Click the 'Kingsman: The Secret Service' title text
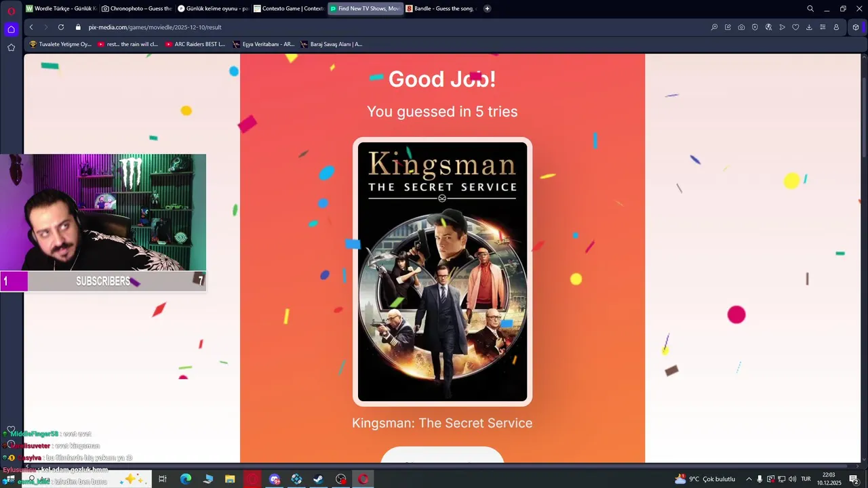This screenshot has height=488, width=868. pyautogui.click(x=442, y=423)
